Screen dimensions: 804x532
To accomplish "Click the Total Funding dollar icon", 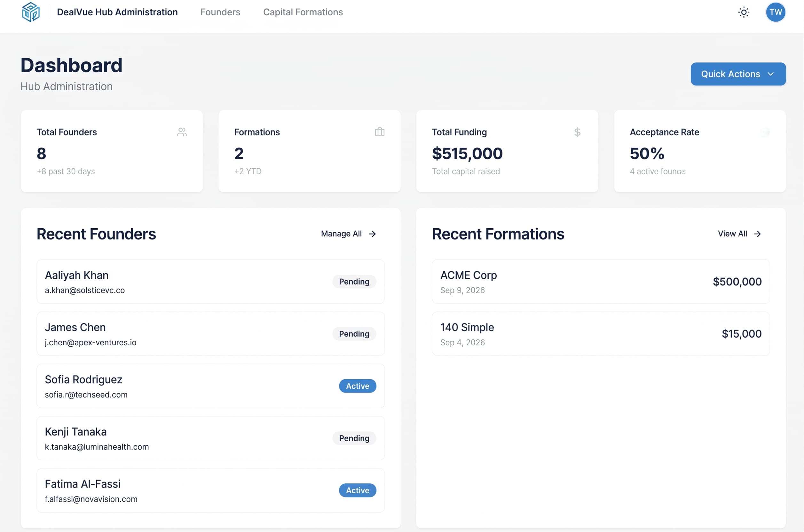I will coord(577,132).
